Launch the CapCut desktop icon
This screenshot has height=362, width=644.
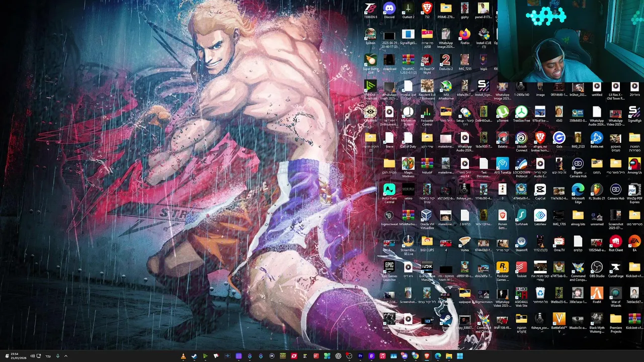540,193
